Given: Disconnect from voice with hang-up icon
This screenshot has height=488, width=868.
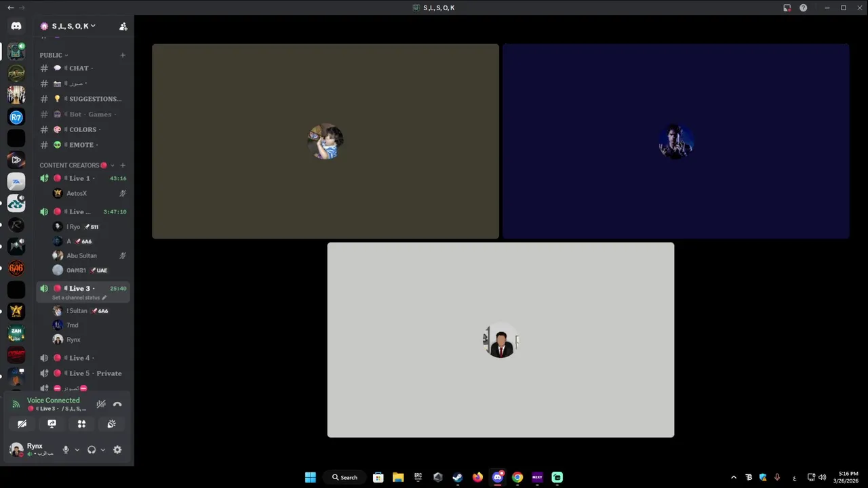Looking at the screenshot, I should [x=117, y=404].
